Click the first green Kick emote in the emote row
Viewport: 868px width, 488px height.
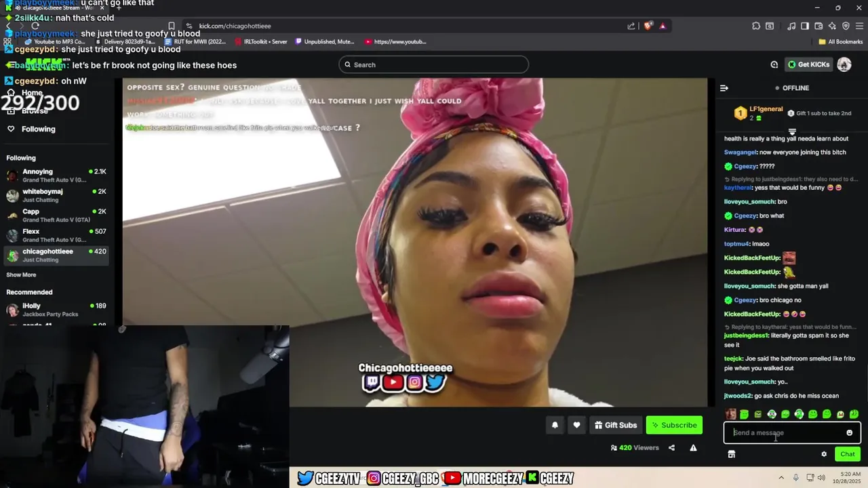point(744,414)
